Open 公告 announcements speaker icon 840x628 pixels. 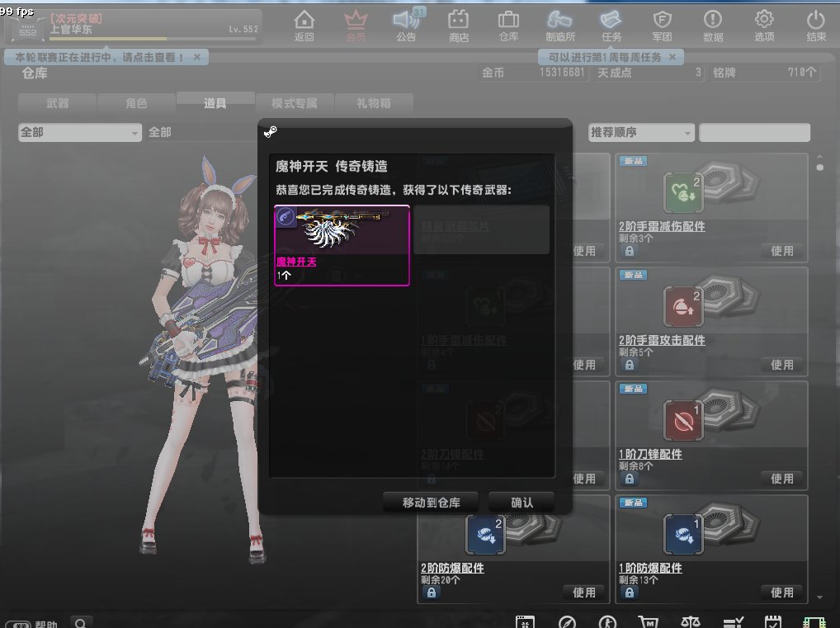406,26
